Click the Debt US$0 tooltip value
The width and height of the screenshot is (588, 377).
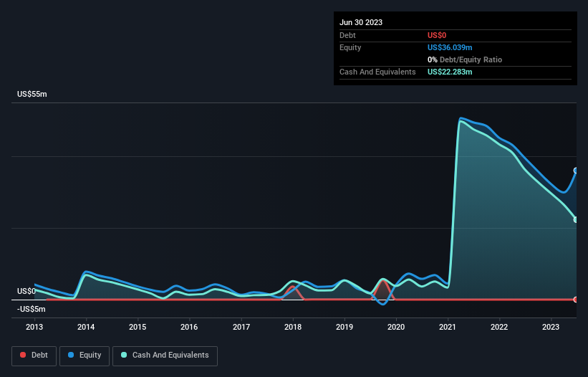pyautogui.click(x=437, y=35)
